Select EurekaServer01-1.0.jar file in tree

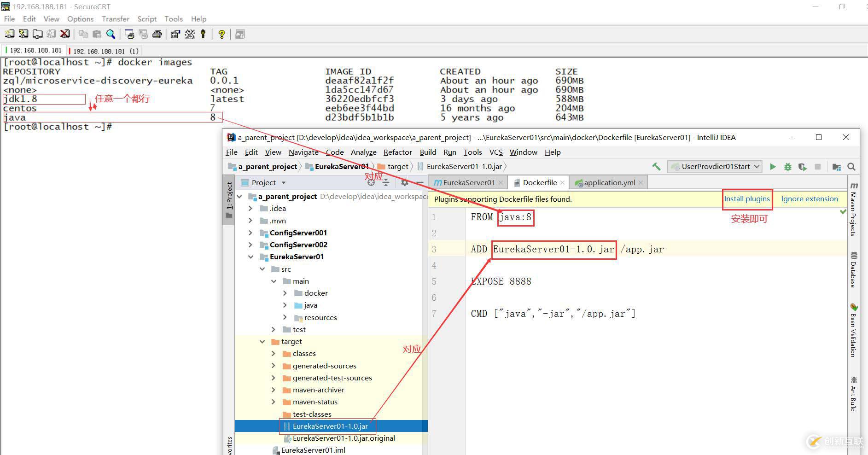tap(331, 426)
